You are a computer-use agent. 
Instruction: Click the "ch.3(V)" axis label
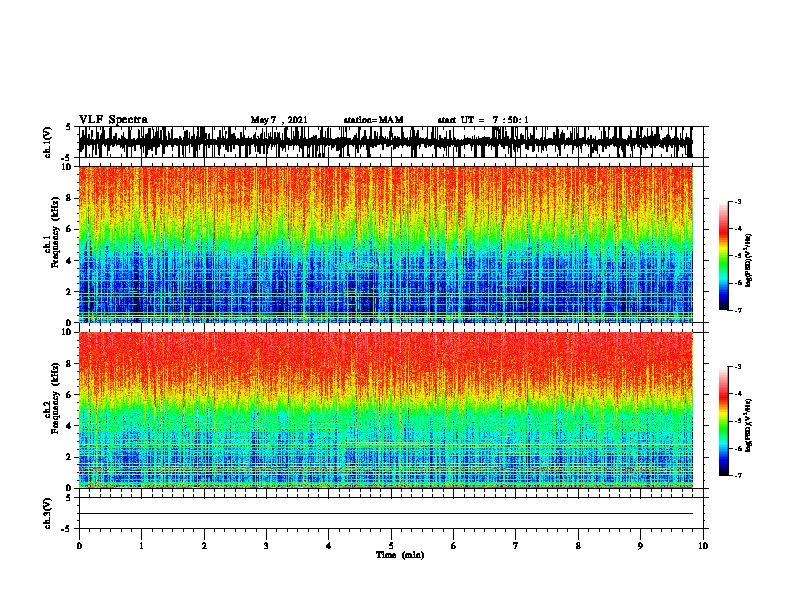[48, 513]
